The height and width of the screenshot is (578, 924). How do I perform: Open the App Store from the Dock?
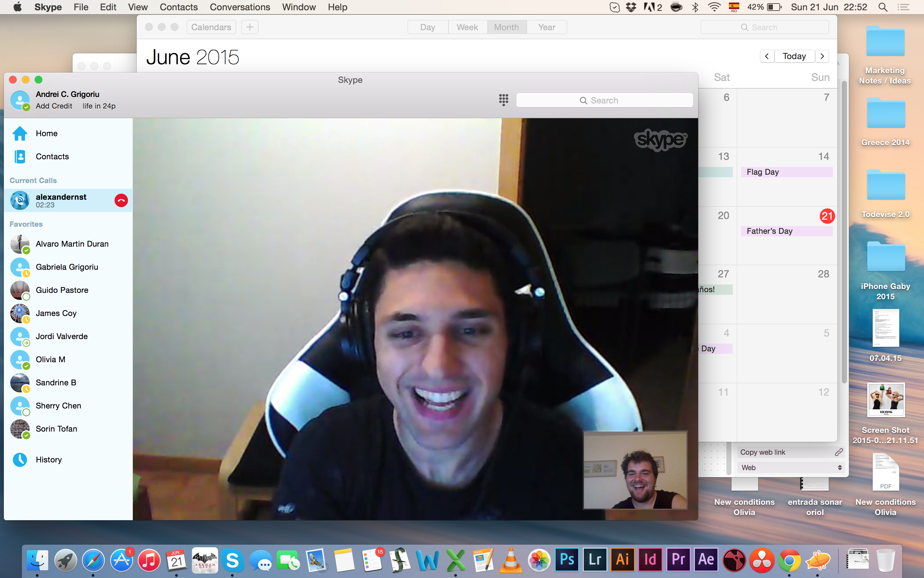121,560
